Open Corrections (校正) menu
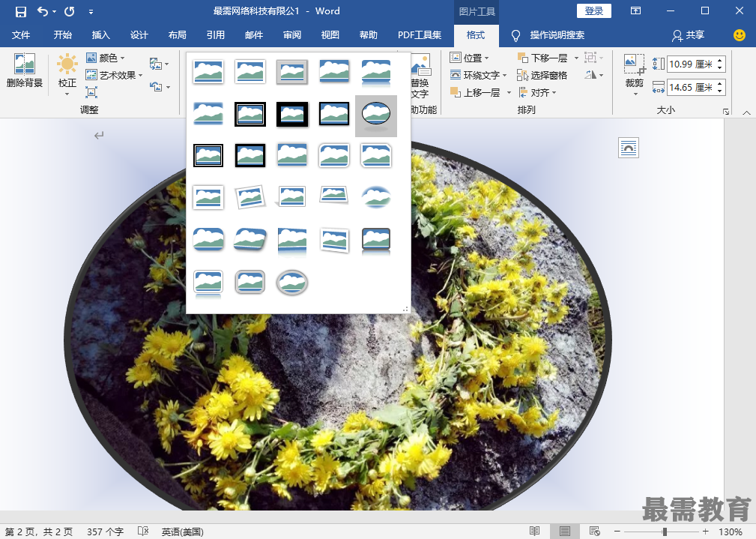Screen dimensions: 756x539 (x=67, y=75)
